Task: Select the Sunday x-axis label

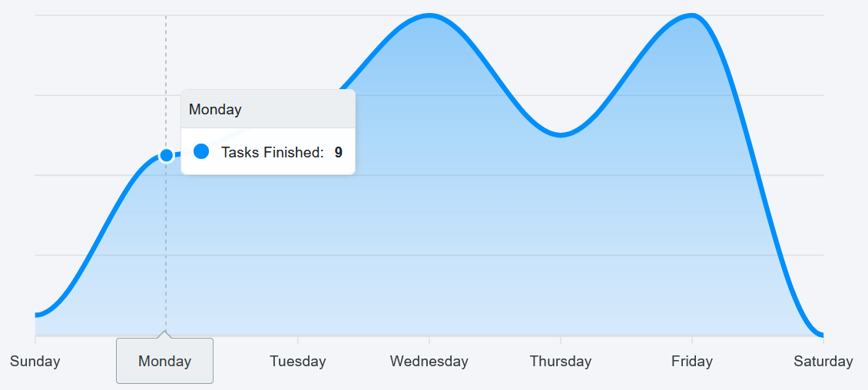Action: click(35, 362)
